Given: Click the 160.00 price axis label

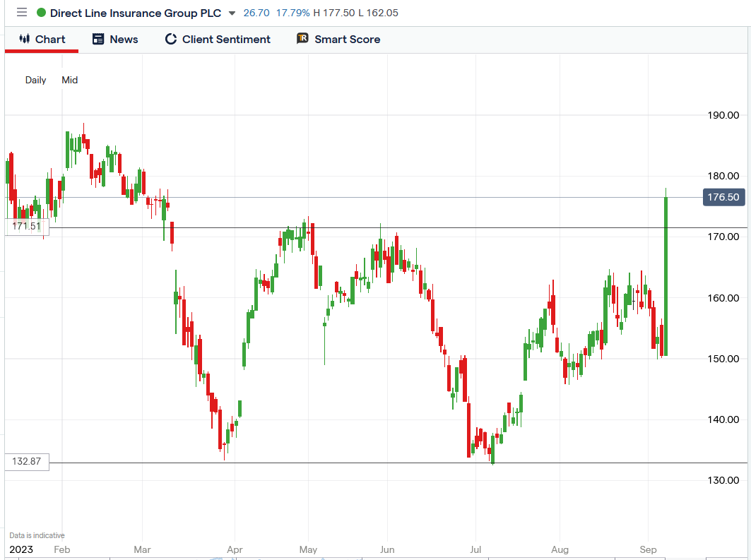Looking at the screenshot, I should click(x=723, y=298).
